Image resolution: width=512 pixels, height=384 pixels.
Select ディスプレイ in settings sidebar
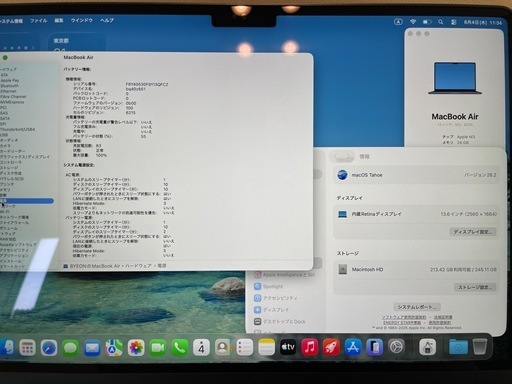click(x=271, y=310)
